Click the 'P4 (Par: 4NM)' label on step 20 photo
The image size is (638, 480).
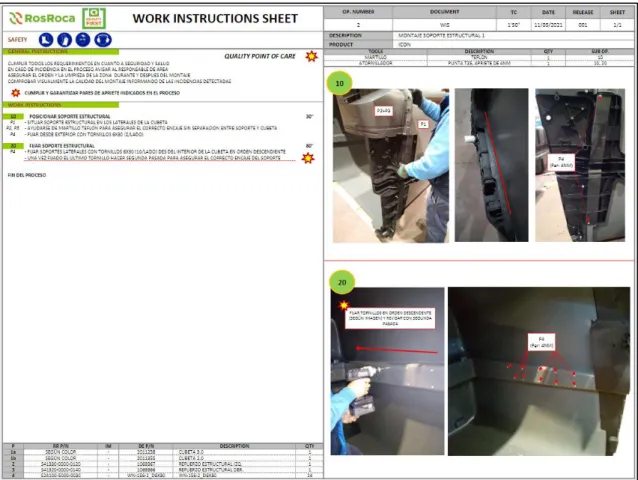(x=541, y=342)
